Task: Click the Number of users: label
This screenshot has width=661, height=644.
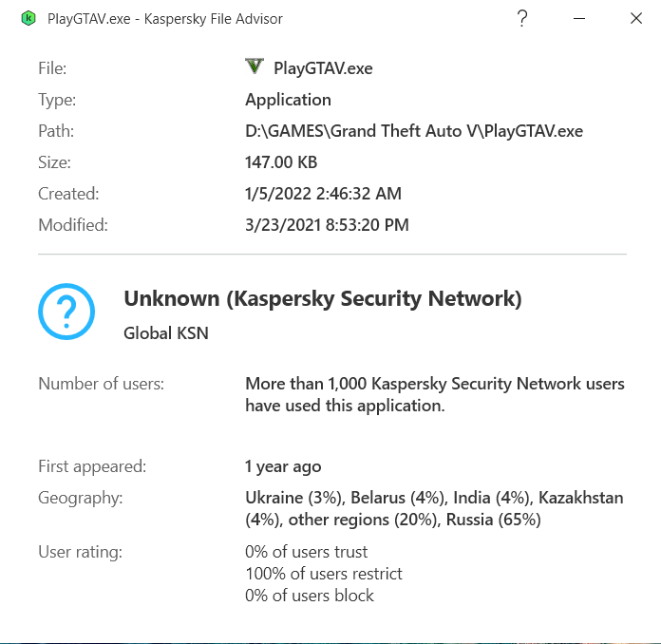Action: (102, 384)
